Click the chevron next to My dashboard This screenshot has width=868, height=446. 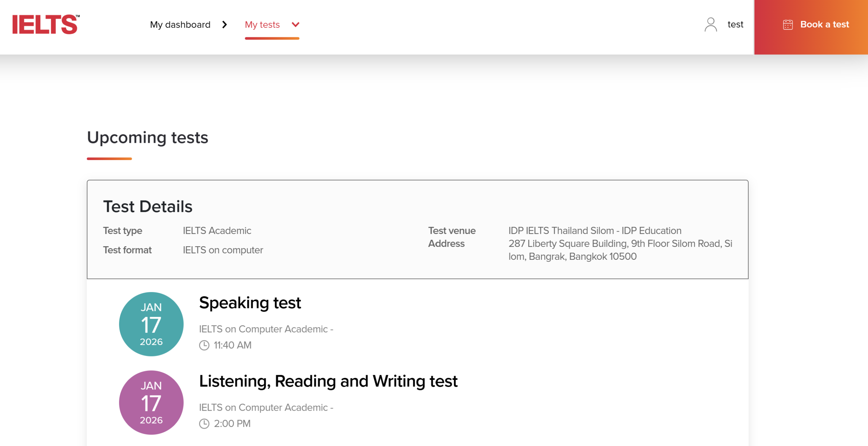pyautogui.click(x=224, y=24)
